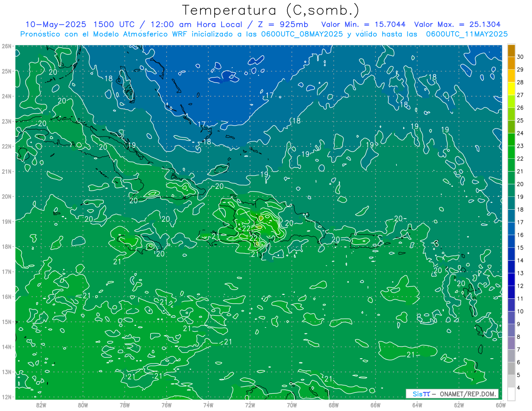Viewport: 532px width, 411px height.
Task: Click the "72W" longitude axis label
Action: (250, 405)
